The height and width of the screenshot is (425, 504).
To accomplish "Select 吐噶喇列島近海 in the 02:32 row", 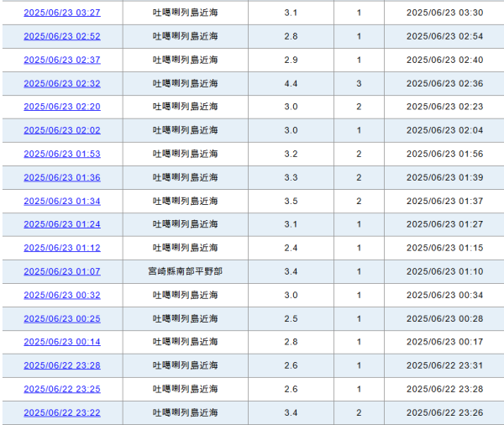I will point(185,83).
